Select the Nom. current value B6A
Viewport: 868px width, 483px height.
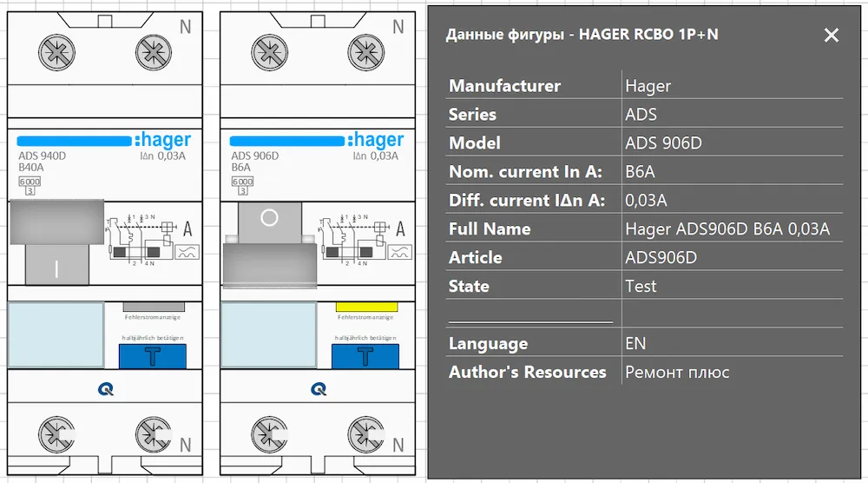(x=640, y=172)
